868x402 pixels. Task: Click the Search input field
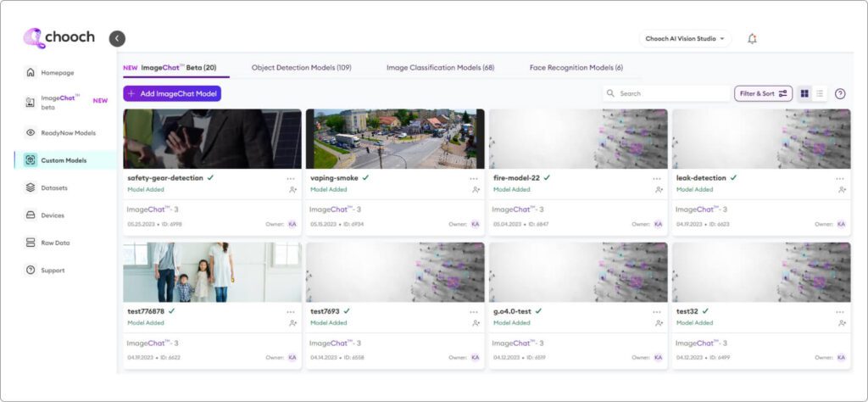point(666,93)
